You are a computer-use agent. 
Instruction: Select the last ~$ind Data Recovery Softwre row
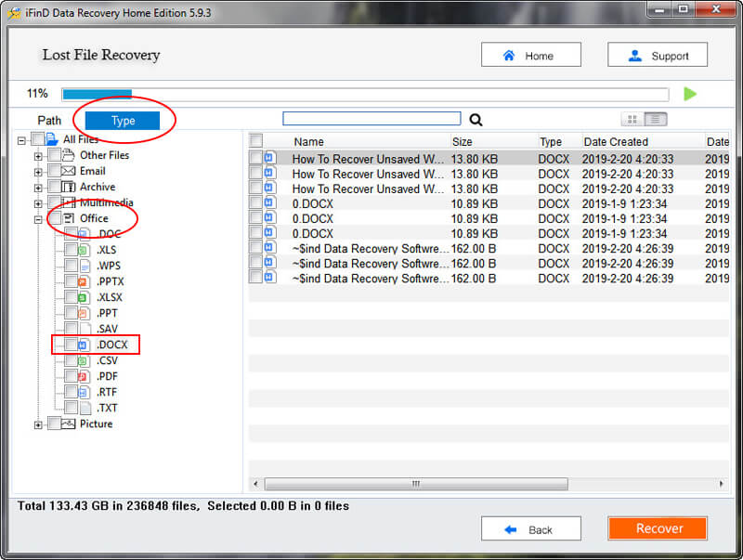[489, 278]
